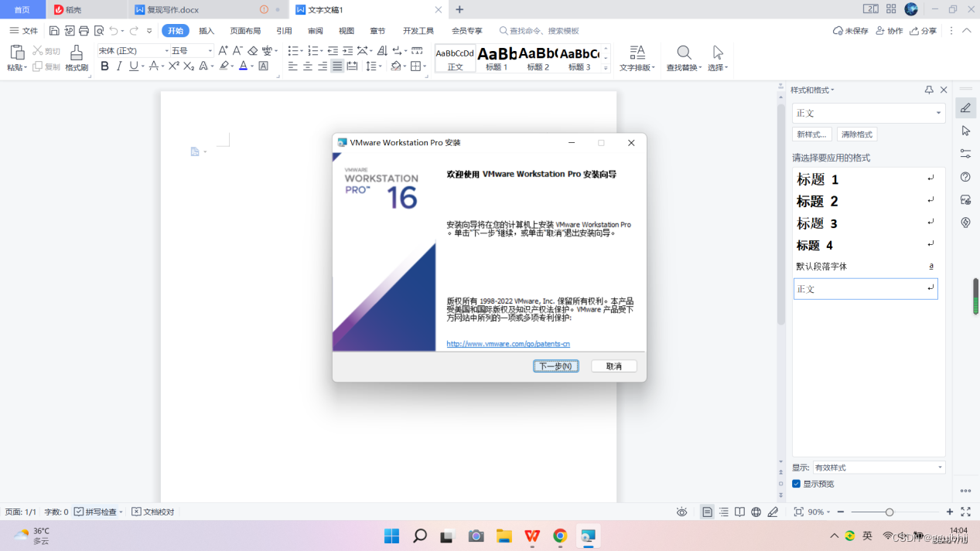The image size is (980, 551).
Task: Click the font color A swatch
Action: click(243, 66)
